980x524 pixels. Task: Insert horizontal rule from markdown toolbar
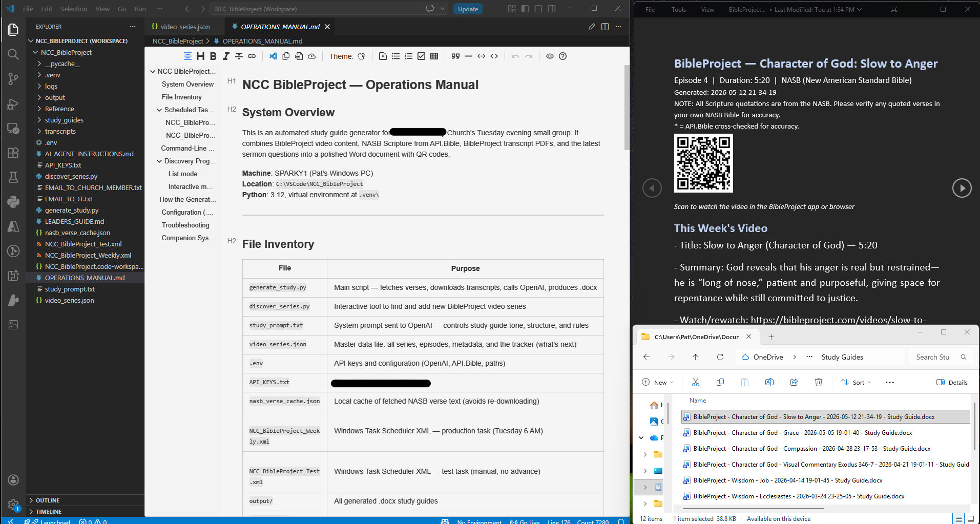[468, 56]
